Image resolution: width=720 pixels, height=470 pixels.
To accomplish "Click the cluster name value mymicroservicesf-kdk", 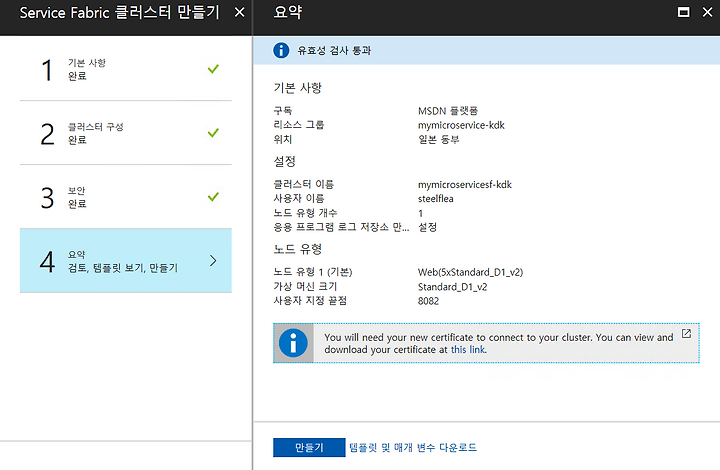I will (465, 185).
